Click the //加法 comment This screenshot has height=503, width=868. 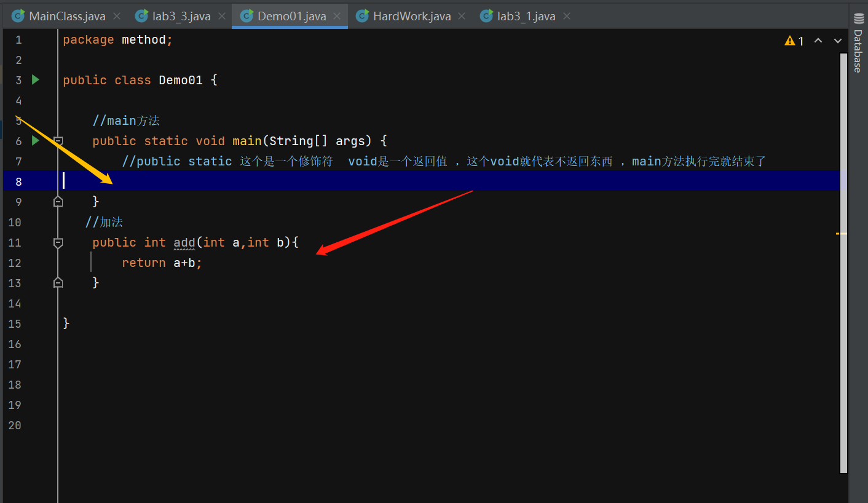[105, 222]
